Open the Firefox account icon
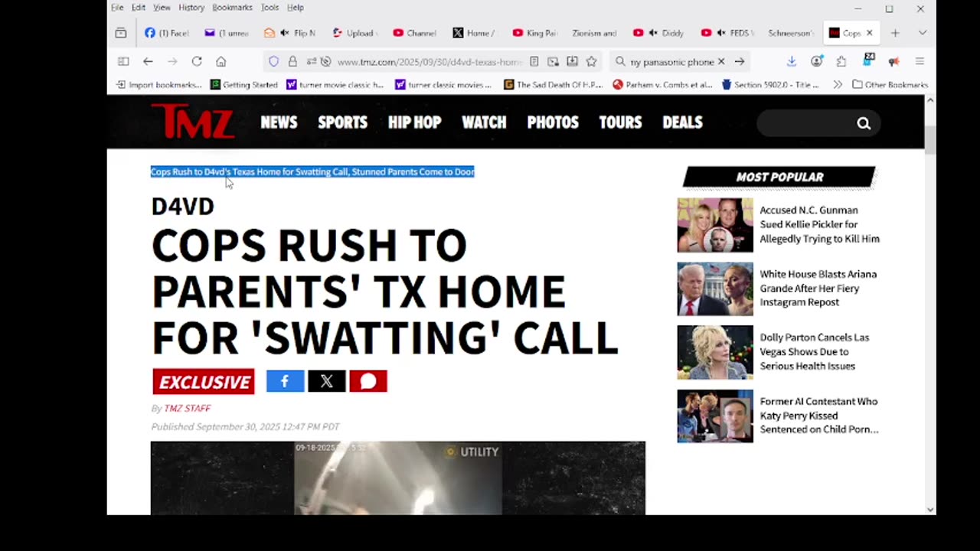980x551 pixels. [x=817, y=61]
